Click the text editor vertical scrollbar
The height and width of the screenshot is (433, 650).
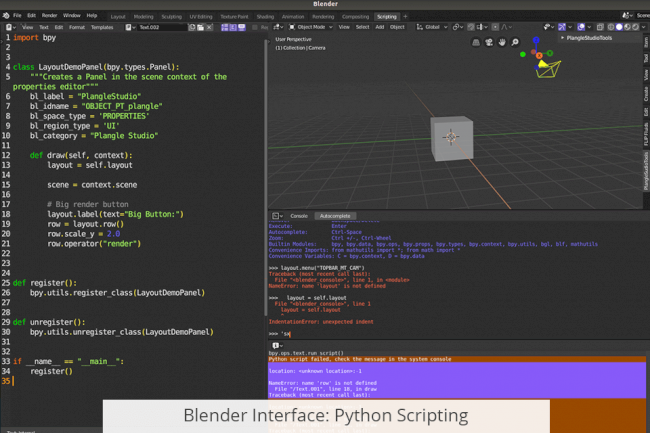click(266, 177)
